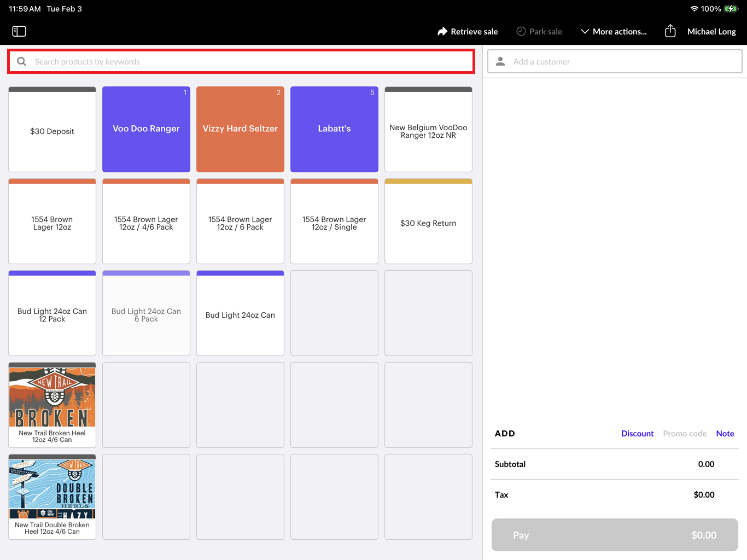Focus the product search field
The image size is (747, 560).
pyautogui.click(x=241, y=61)
